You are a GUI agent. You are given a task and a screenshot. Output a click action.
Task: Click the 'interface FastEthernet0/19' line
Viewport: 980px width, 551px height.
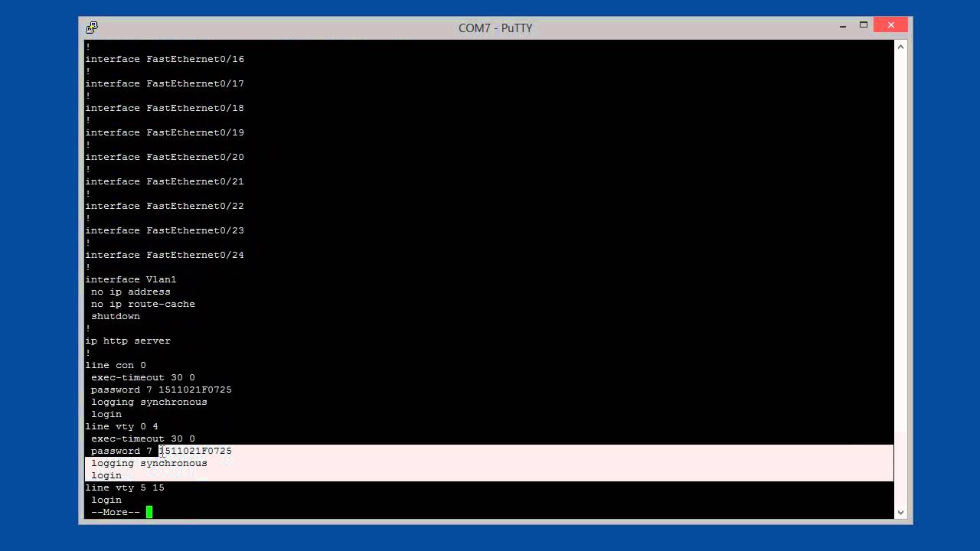[x=165, y=132]
